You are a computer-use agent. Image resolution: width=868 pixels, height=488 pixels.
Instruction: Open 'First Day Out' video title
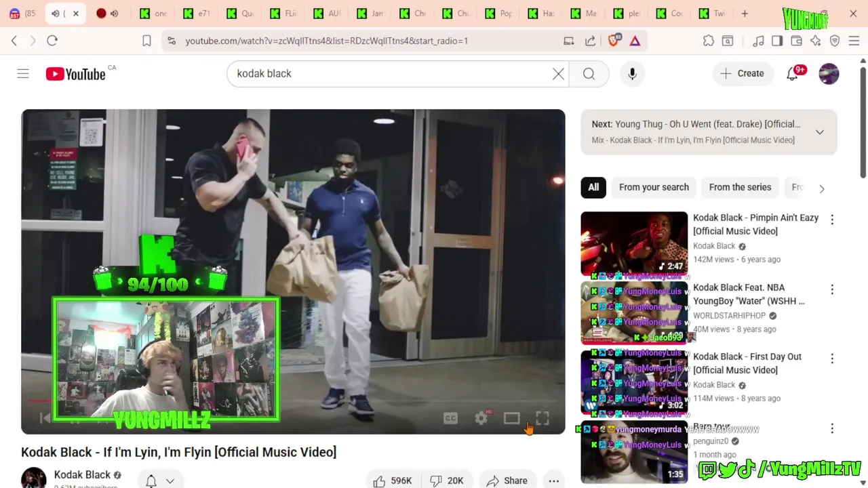coord(747,363)
